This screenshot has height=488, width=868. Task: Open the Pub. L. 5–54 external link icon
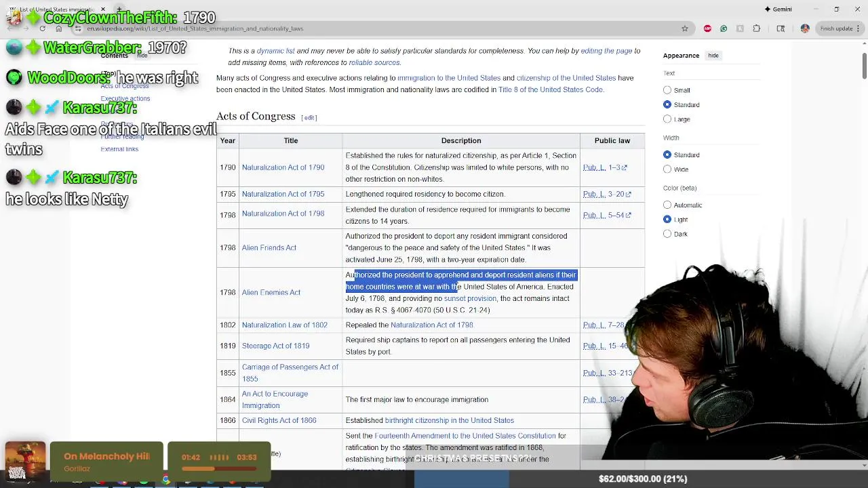tap(629, 216)
